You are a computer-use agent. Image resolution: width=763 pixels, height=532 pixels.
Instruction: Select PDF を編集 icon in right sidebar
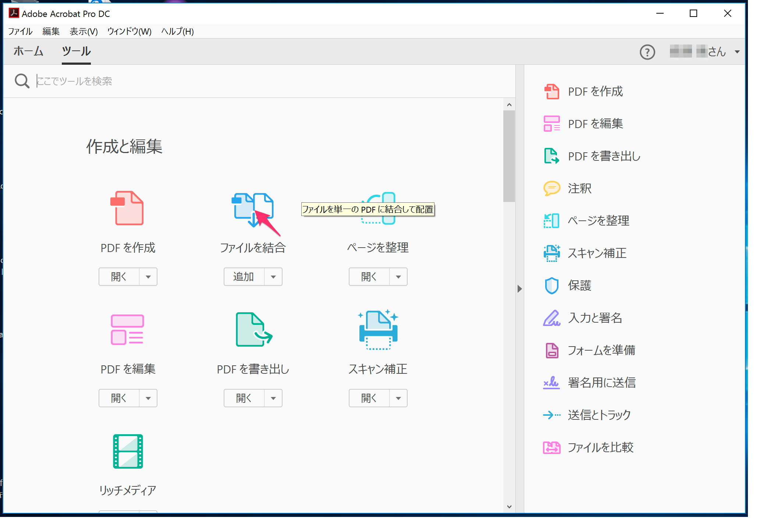(551, 124)
